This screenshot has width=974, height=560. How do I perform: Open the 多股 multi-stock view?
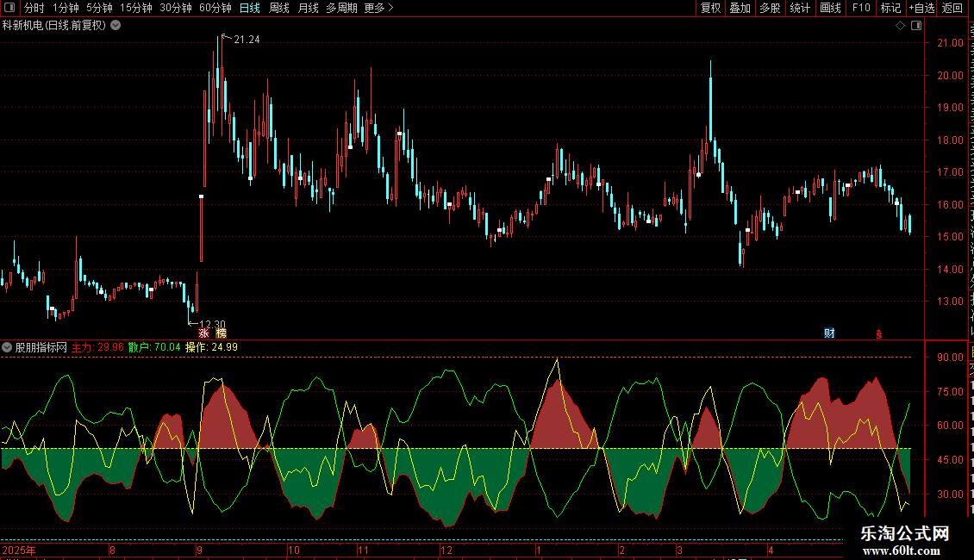click(770, 8)
